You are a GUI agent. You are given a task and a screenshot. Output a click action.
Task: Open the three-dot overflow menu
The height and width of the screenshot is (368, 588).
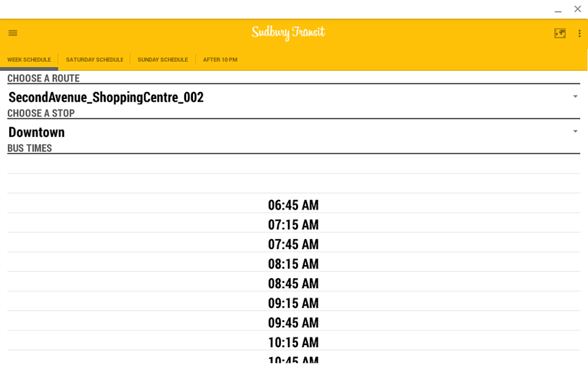[579, 33]
